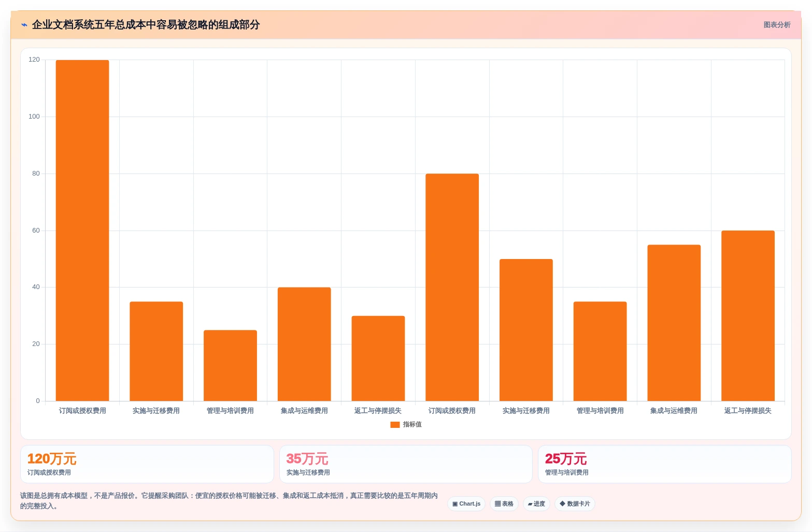Image resolution: width=812 pixels, height=532 pixels.
Task: Click the bar valued 60 for 返工与停摆损失
Action: pos(748,316)
